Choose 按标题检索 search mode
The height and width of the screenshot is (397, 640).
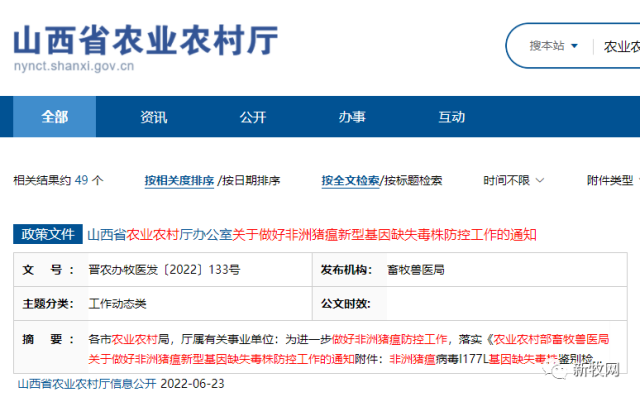(x=413, y=180)
